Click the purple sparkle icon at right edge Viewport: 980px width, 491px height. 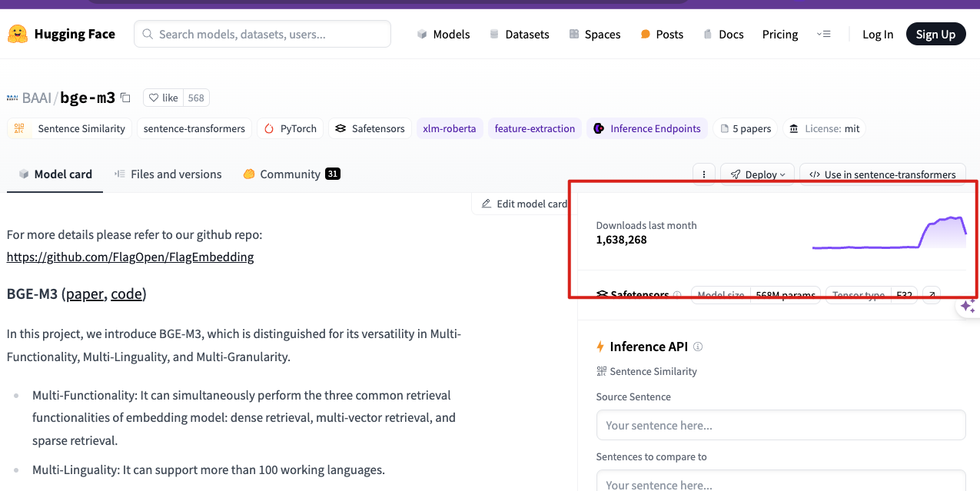967,307
